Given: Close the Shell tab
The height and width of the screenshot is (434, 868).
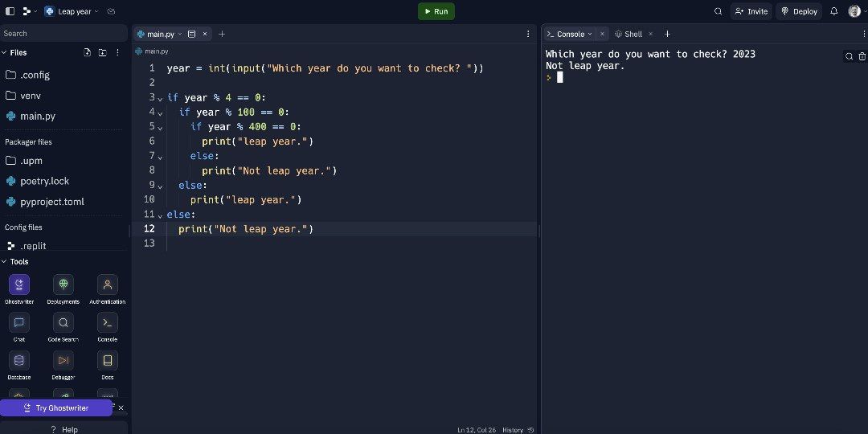Looking at the screenshot, I should (x=650, y=34).
